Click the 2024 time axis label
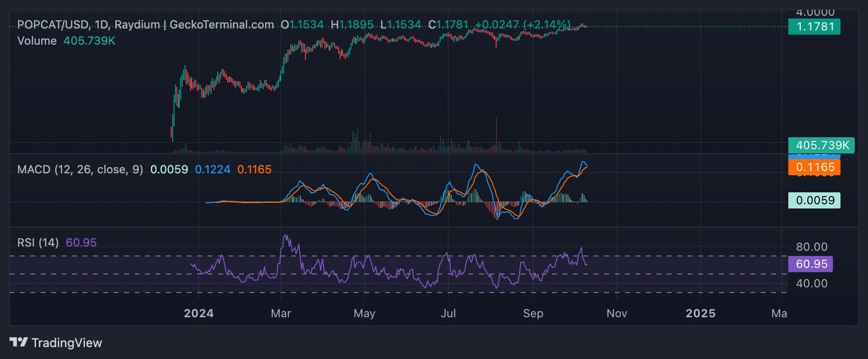The image size is (868, 359). tap(199, 313)
